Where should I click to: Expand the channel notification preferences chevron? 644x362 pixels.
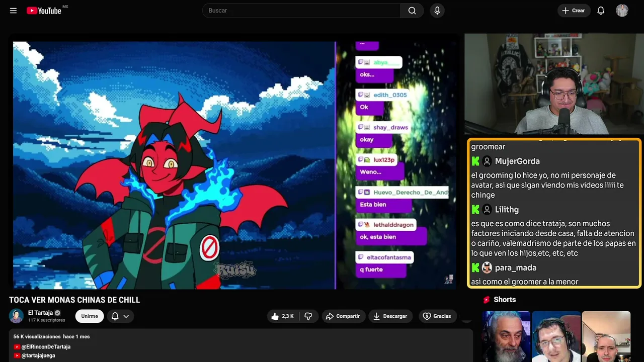126,316
